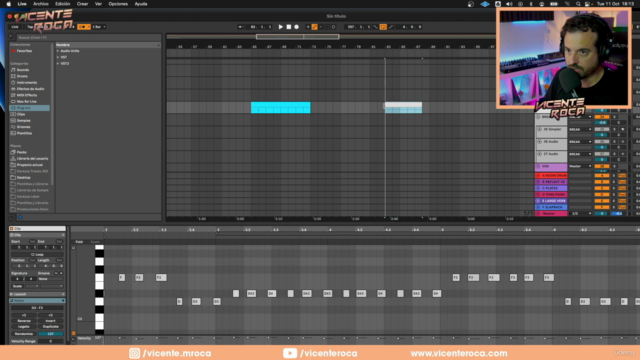Toggle the orange Draw Mode pencil button

314,27
